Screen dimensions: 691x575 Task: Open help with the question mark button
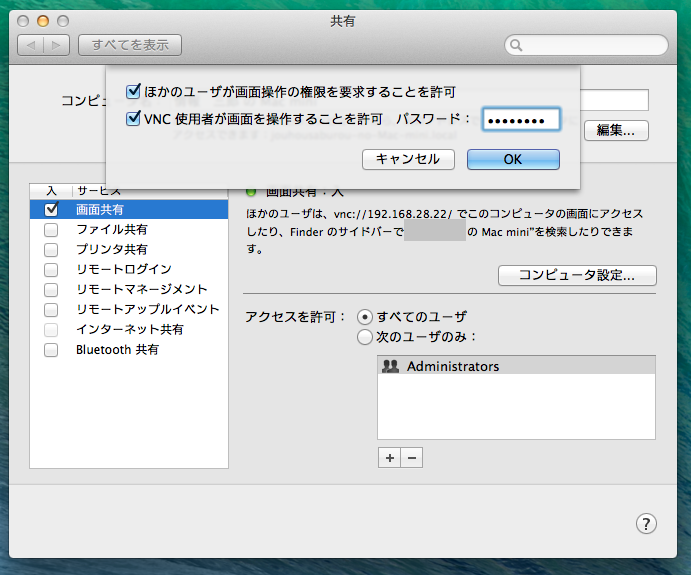(646, 524)
